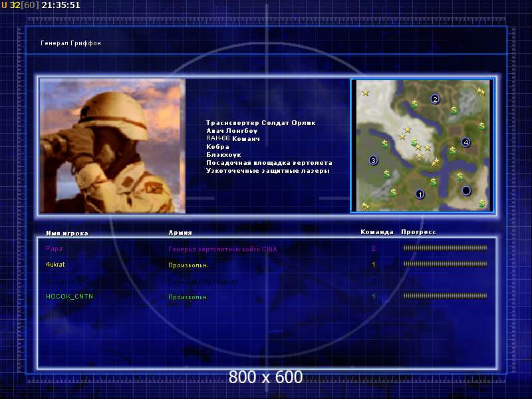Screen dimensions: 532x399
Task: Click the dollar icon beside the grey mountain, right of marker 2
Action: point(454,110)
